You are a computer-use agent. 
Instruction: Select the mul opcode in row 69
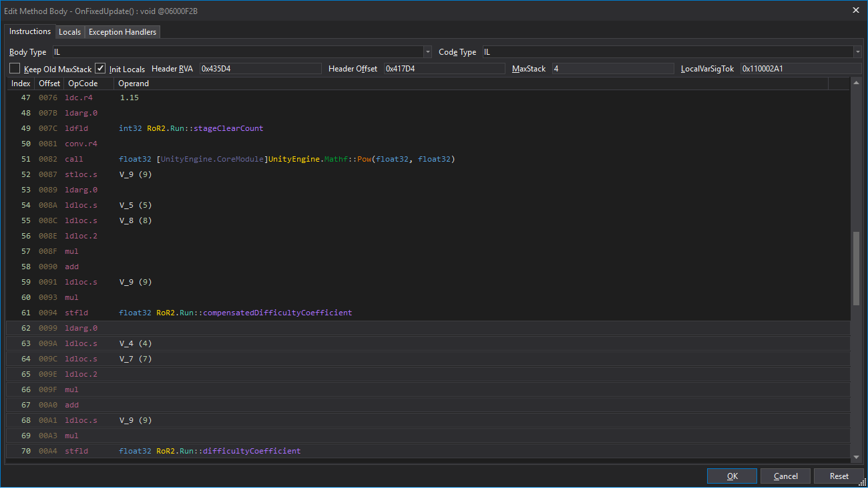click(71, 436)
